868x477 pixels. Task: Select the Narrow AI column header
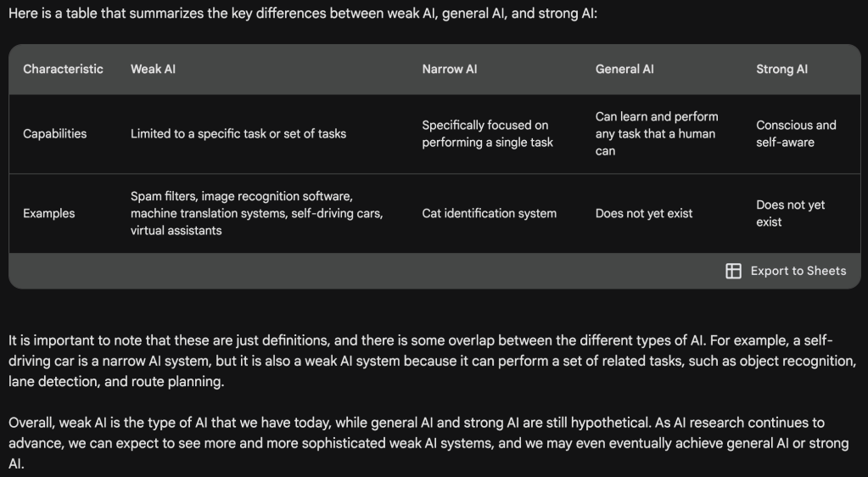(449, 69)
